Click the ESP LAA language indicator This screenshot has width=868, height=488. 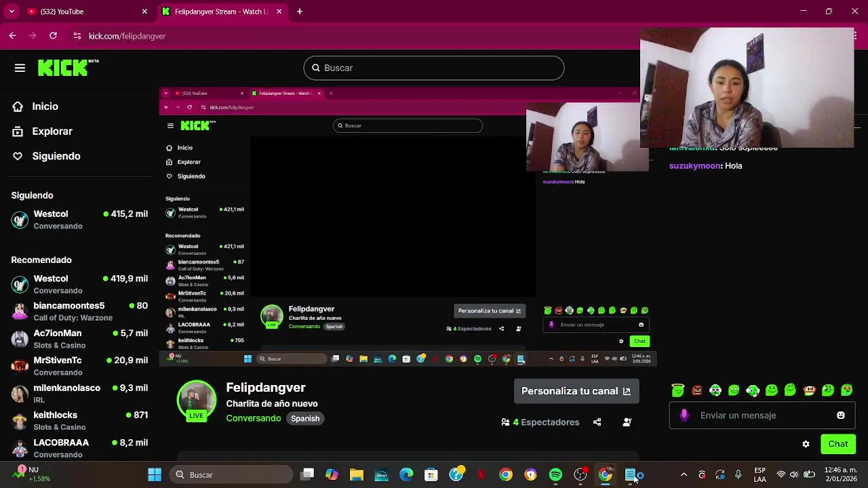coord(760,474)
